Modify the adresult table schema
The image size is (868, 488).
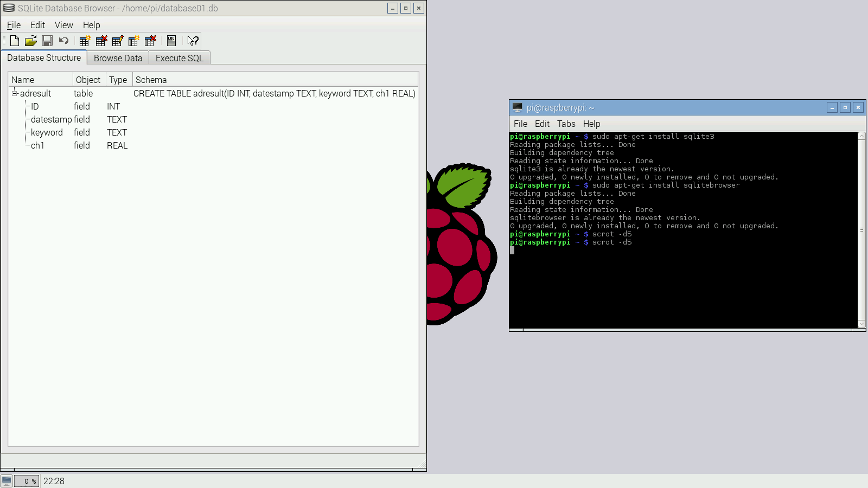point(117,41)
